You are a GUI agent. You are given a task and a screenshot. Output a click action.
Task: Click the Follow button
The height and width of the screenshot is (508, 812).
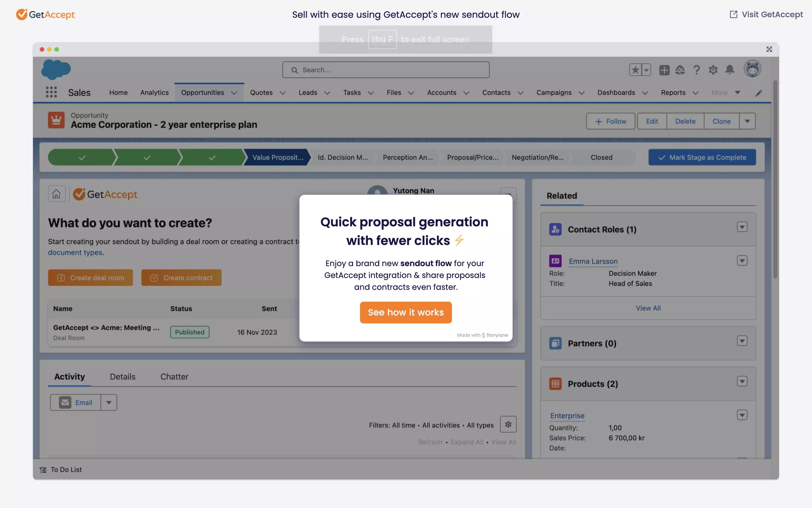coord(610,121)
